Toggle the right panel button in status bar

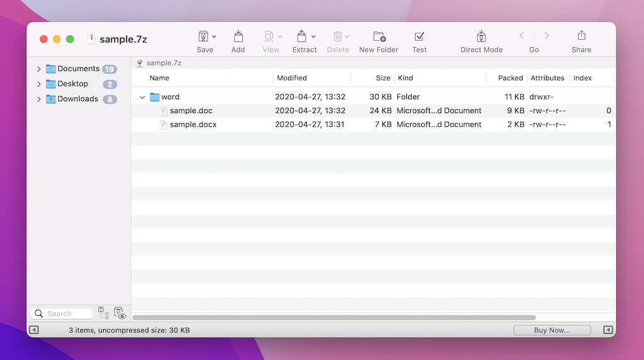point(608,330)
